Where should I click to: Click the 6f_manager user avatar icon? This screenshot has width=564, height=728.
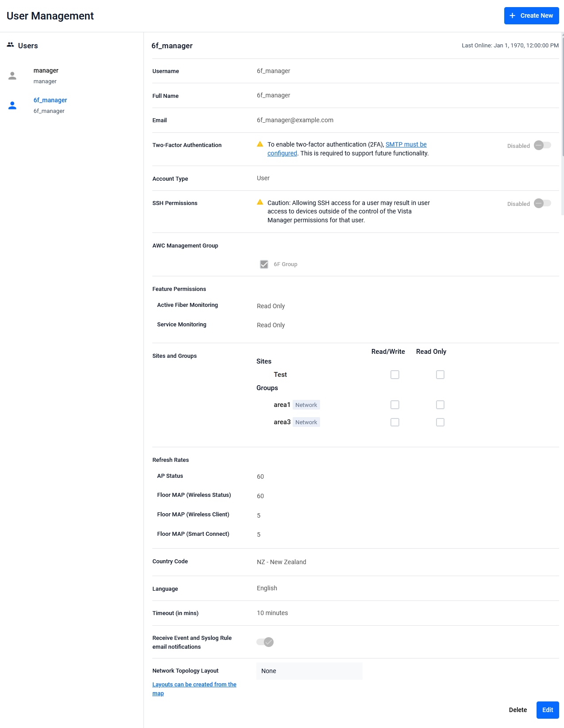(12, 105)
